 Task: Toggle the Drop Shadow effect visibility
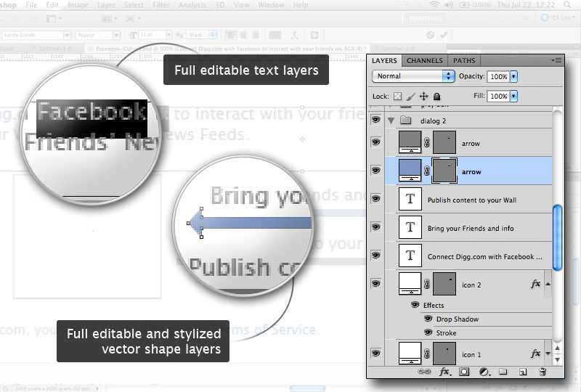pos(428,319)
